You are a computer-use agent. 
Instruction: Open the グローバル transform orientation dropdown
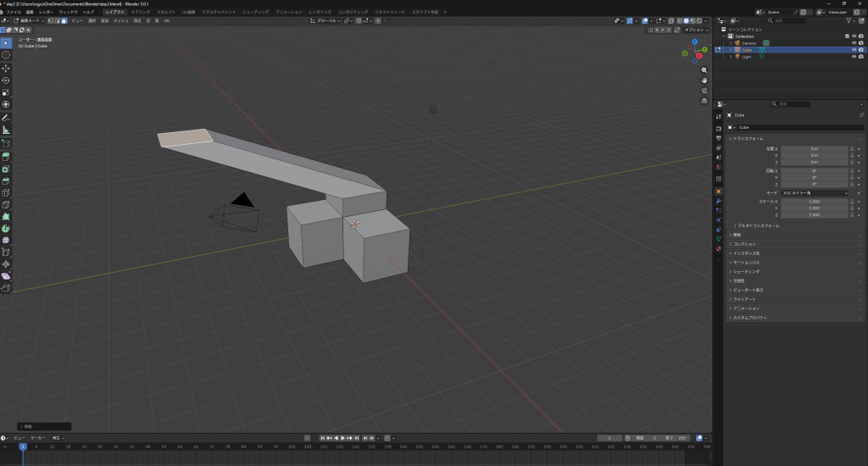325,20
